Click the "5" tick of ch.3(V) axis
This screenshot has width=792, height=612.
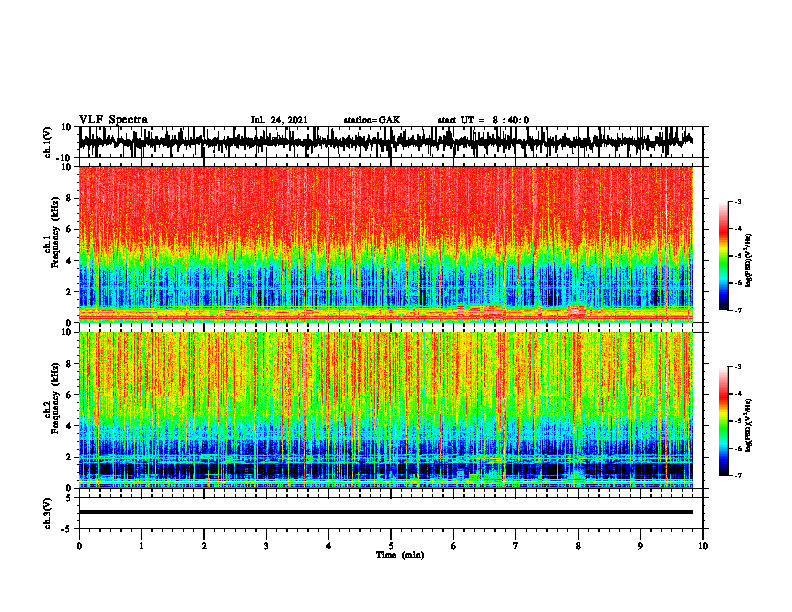[70, 498]
